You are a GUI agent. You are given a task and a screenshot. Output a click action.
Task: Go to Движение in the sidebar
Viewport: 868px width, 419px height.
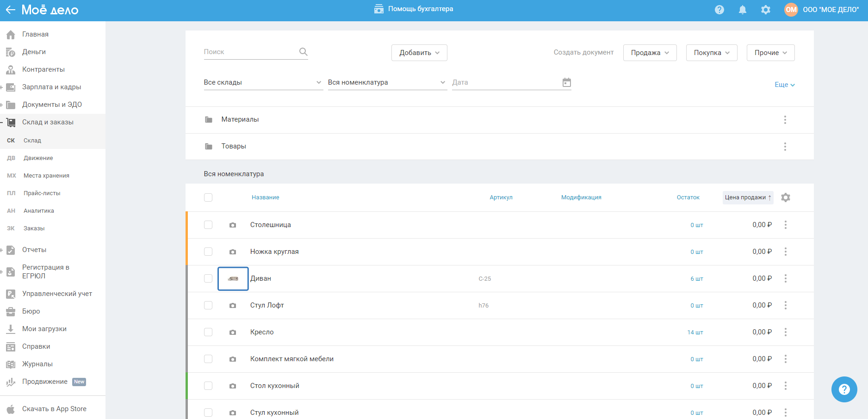(38, 158)
